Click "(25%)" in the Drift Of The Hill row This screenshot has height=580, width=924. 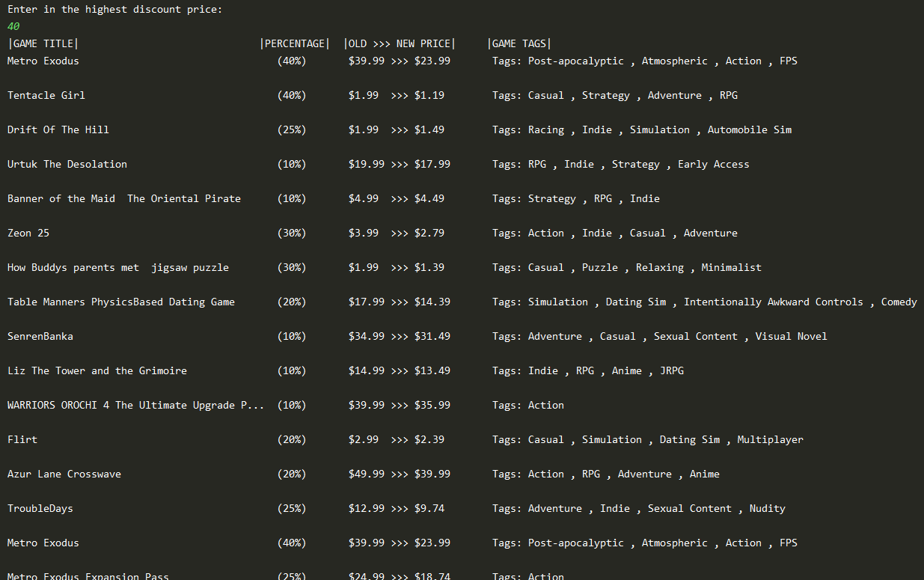point(292,129)
